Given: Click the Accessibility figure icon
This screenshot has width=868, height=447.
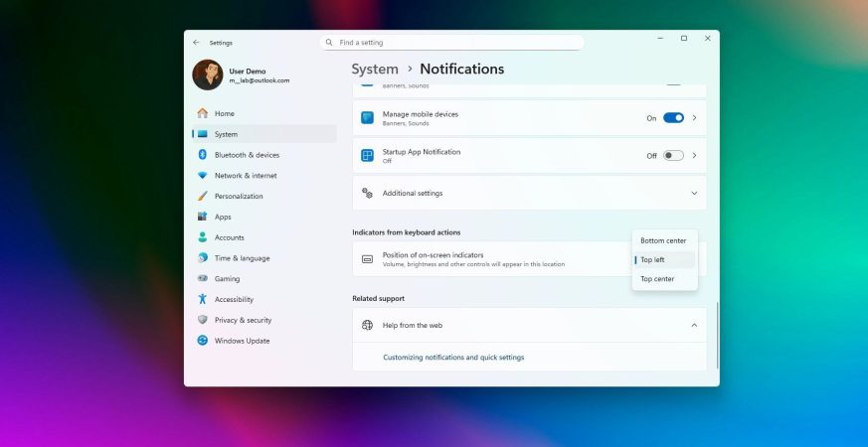Looking at the screenshot, I should [x=202, y=299].
